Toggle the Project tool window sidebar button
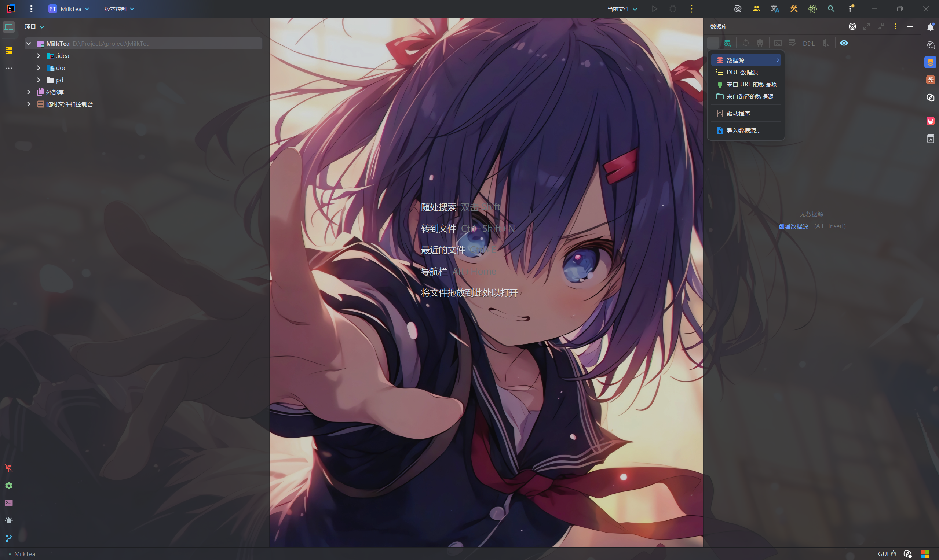The image size is (939, 560). pos(9,27)
